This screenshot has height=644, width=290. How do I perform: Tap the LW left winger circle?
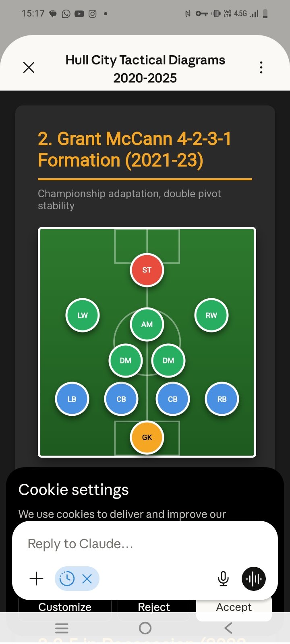point(82,315)
